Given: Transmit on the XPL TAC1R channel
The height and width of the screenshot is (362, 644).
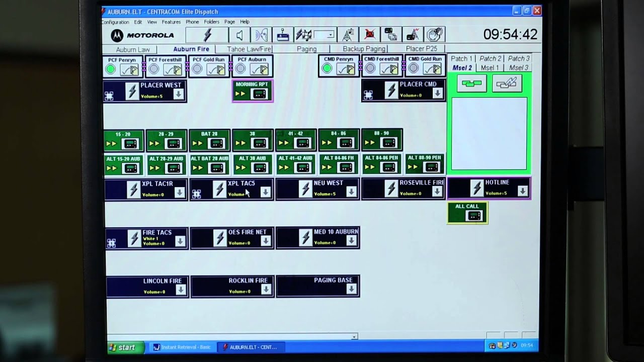Looking at the screenshot, I should point(133,190).
